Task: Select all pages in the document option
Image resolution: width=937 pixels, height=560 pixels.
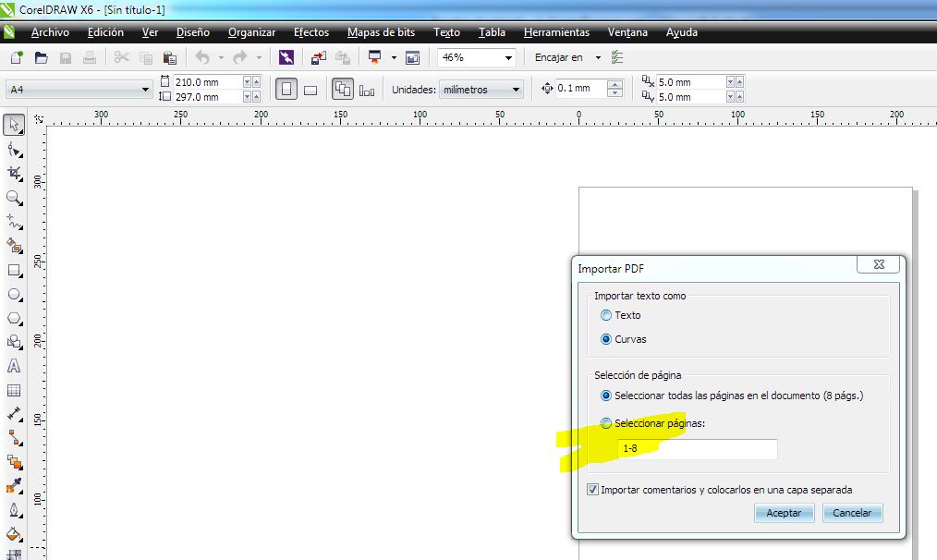Action: point(606,396)
